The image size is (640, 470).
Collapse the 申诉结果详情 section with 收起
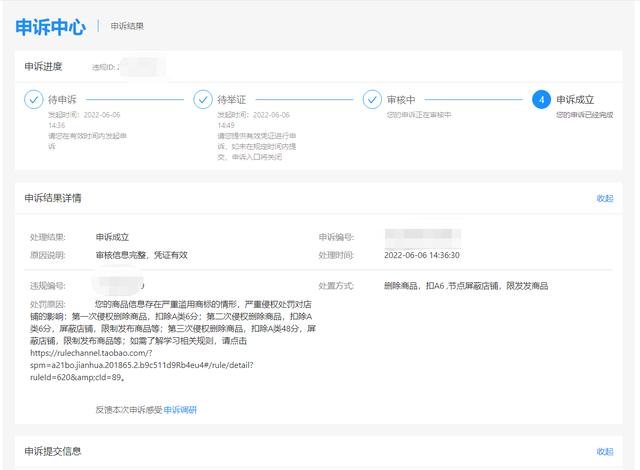(604, 198)
